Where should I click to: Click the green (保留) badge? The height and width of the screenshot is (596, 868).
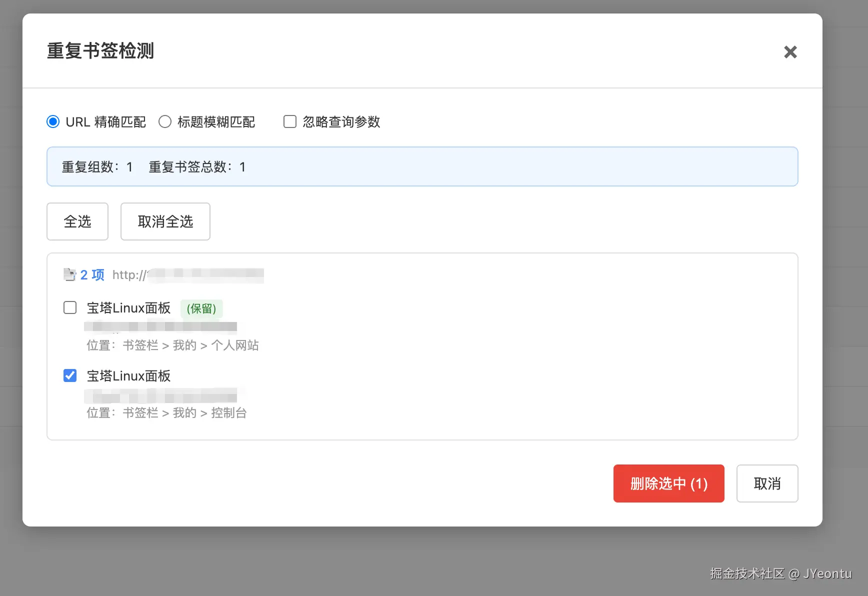point(201,308)
